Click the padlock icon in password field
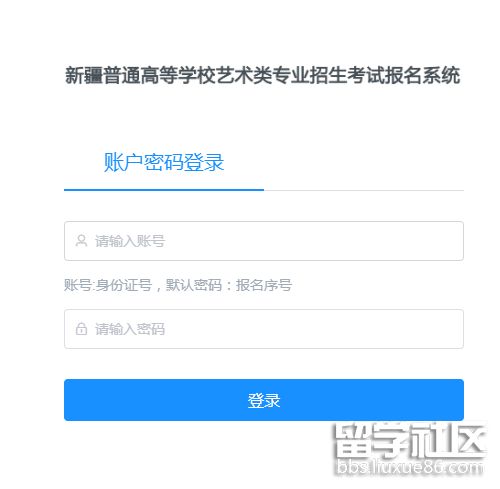Viewport: 500px width, 489px height. tap(81, 329)
